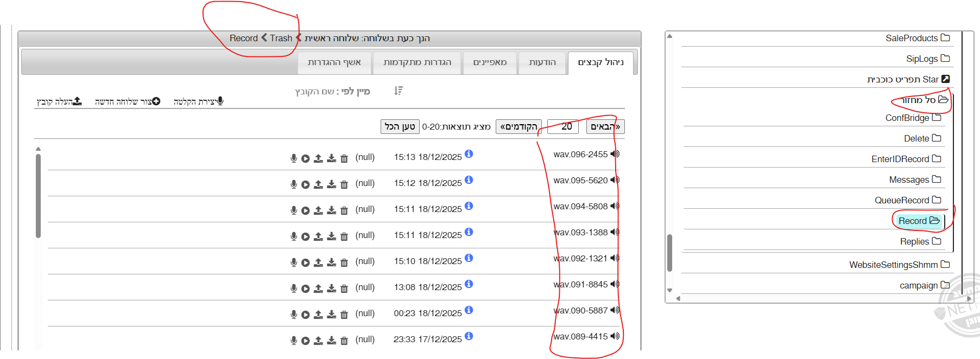Click the speaker icon next to 090-5887.wav
Screen dimensions: 980x359
pyautogui.click(x=615, y=310)
